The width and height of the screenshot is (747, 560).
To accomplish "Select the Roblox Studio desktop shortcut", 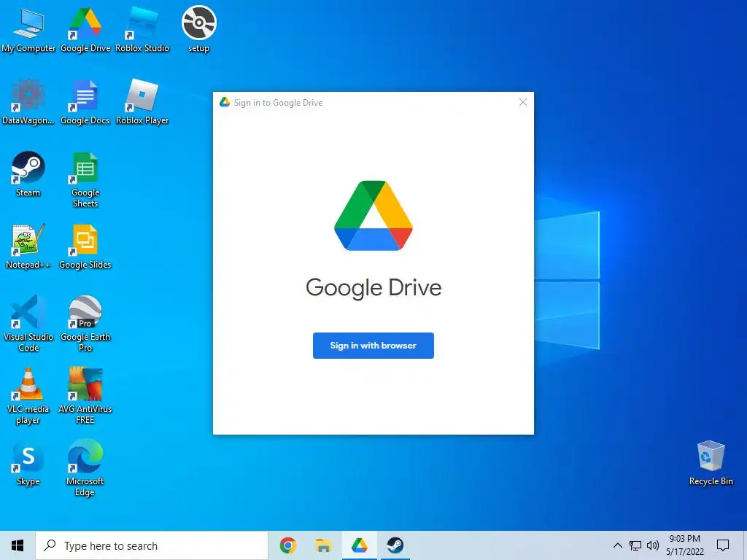I will tap(142, 29).
